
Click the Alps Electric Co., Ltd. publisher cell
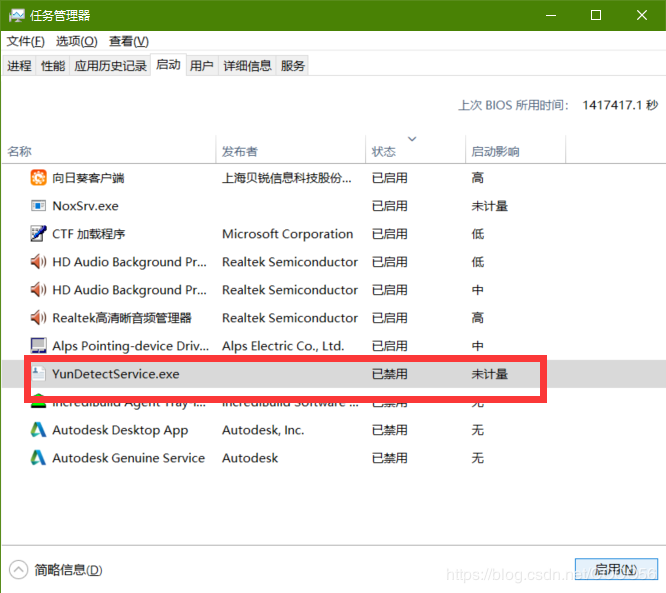click(x=283, y=346)
